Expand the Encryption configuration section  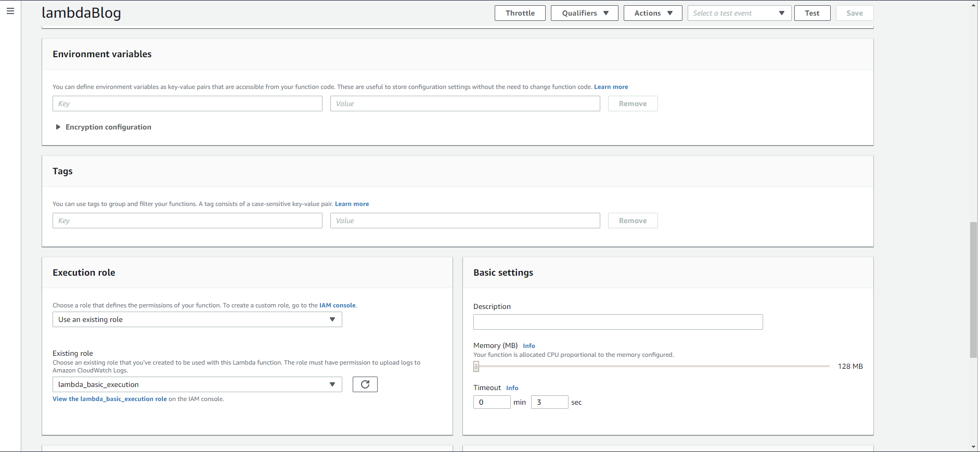point(103,127)
